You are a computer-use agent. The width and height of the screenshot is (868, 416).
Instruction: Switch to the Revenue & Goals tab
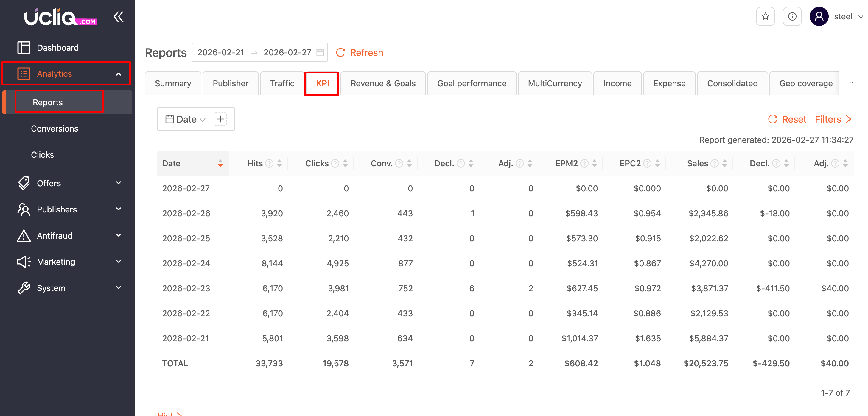[383, 84]
